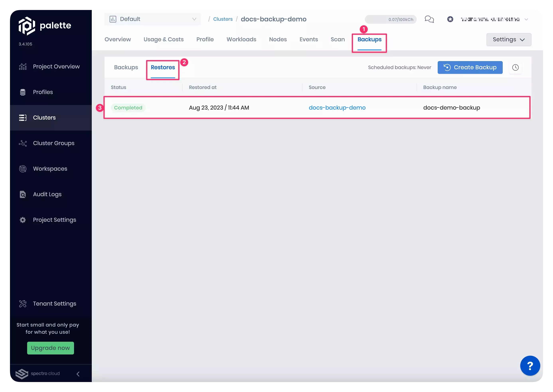Open Project Settings page
Image resolution: width=553 pixels, height=392 pixels.
[x=54, y=219]
